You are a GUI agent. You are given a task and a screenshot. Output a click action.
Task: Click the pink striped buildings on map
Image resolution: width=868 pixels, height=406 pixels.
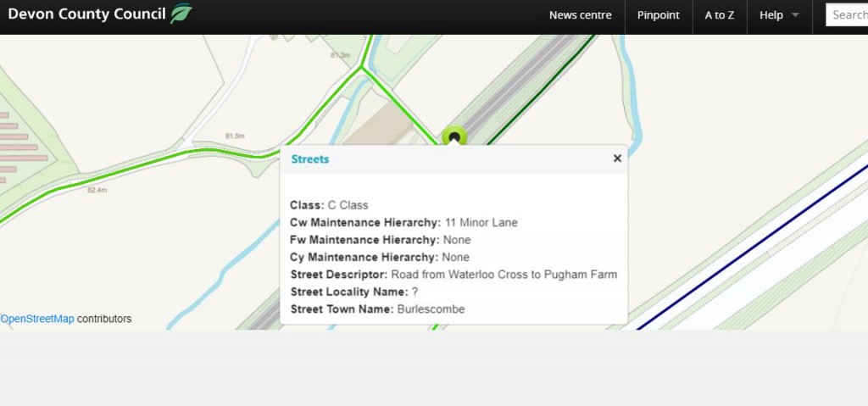point(19,147)
